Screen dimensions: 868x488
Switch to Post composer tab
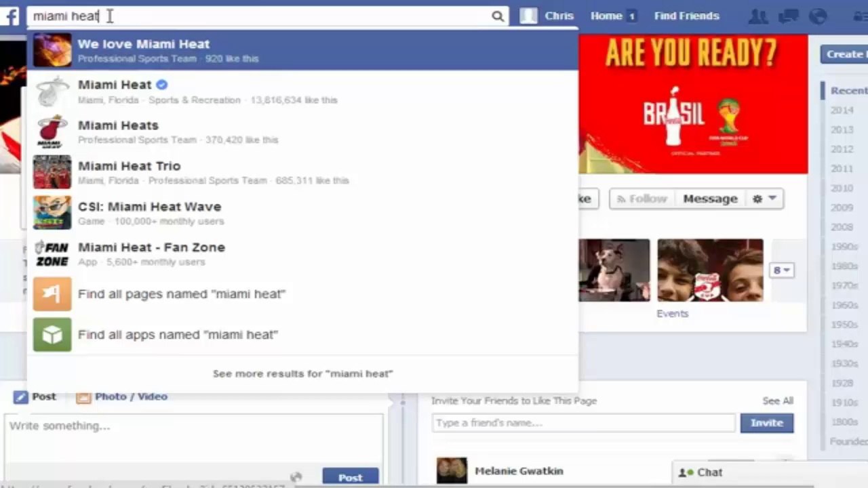coord(35,396)
